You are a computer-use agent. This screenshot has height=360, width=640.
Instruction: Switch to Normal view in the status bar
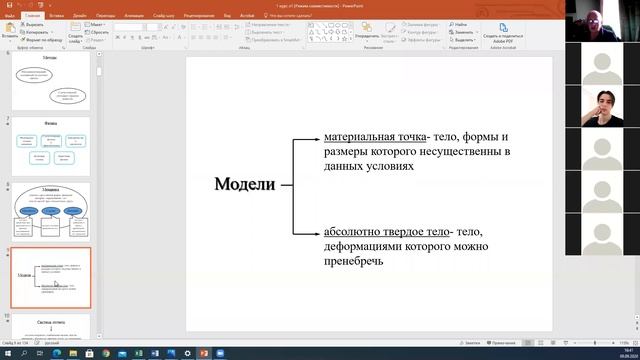coord(528,343)
